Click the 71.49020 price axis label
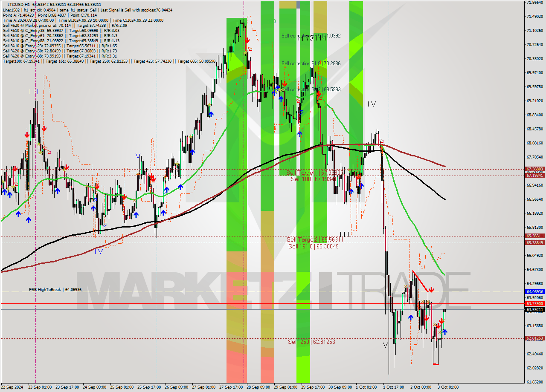 coord(534,17)
